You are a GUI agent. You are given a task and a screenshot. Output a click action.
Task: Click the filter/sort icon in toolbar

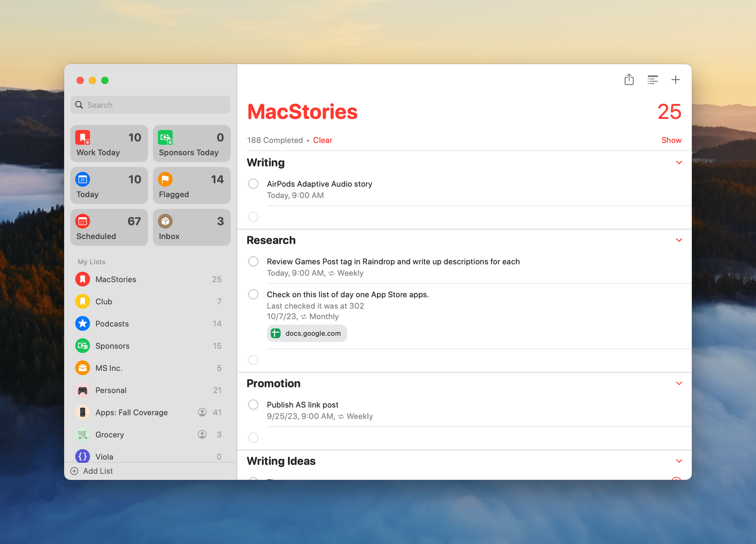[x=653, y=80]
